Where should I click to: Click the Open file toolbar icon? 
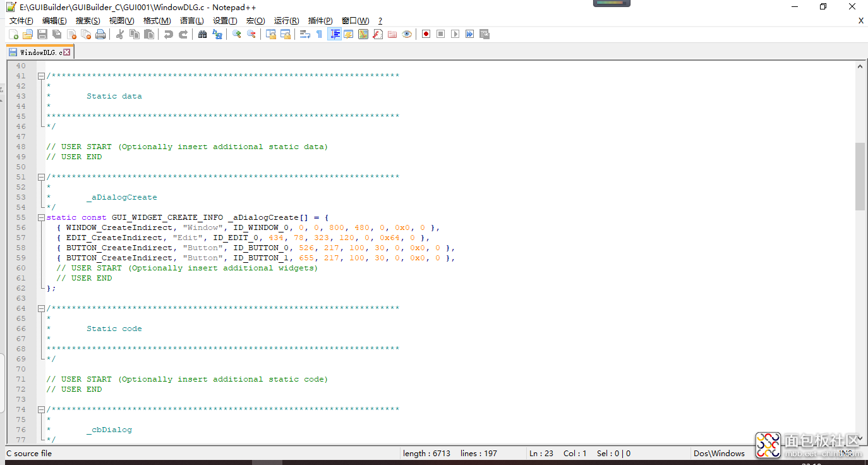tap(28, 34)
